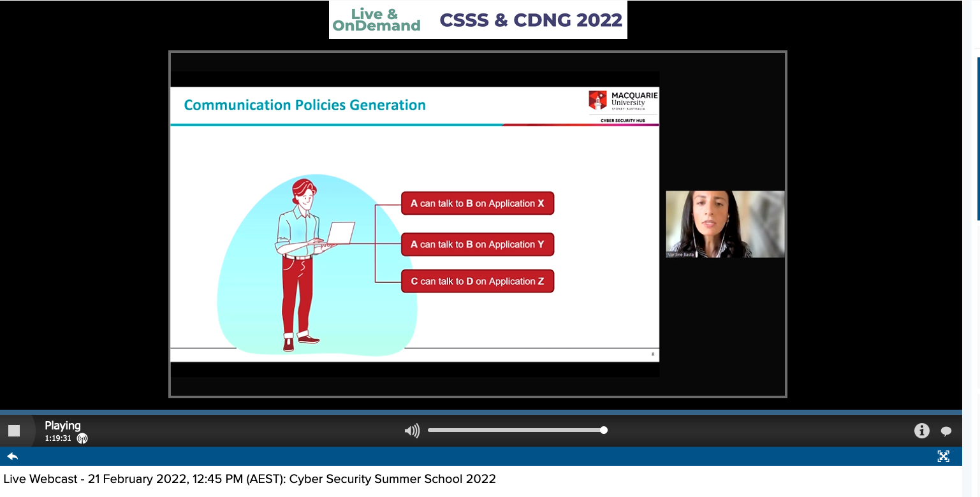Click the Communication Policies Generation slide heading
This screenshot has height=497, width=980.
pyautogui.click(x=305, y=105)
